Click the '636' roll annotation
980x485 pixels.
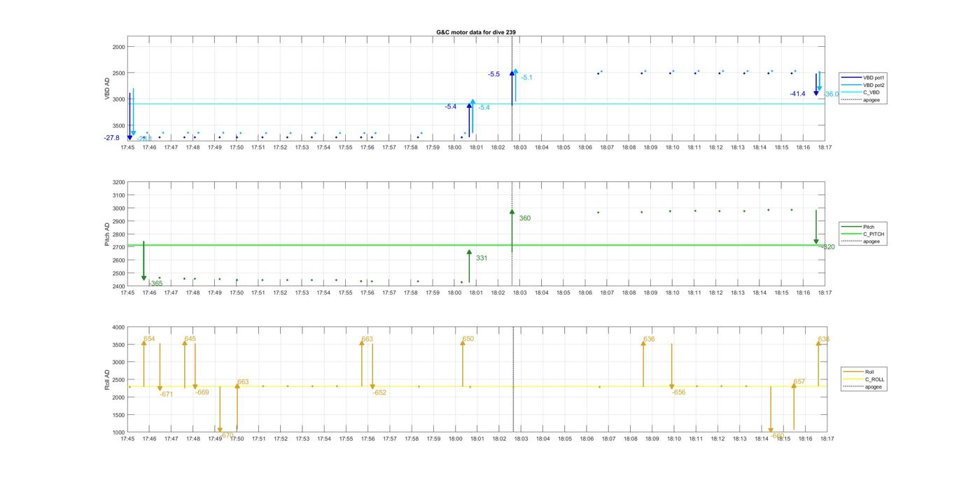point(649,339)
